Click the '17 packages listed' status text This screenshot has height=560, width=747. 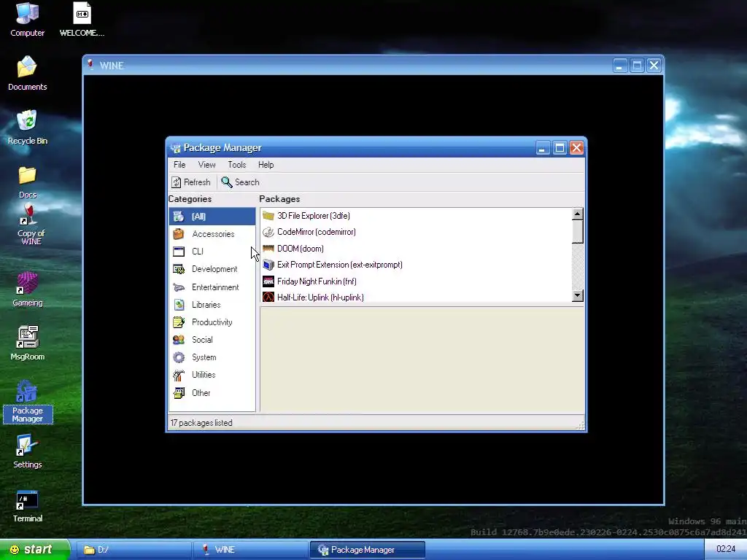(x=201, y=423)
